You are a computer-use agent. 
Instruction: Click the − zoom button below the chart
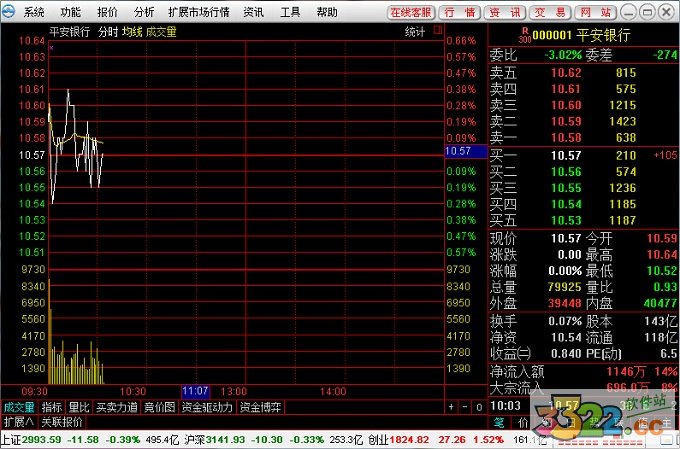[x=465, y=407]
